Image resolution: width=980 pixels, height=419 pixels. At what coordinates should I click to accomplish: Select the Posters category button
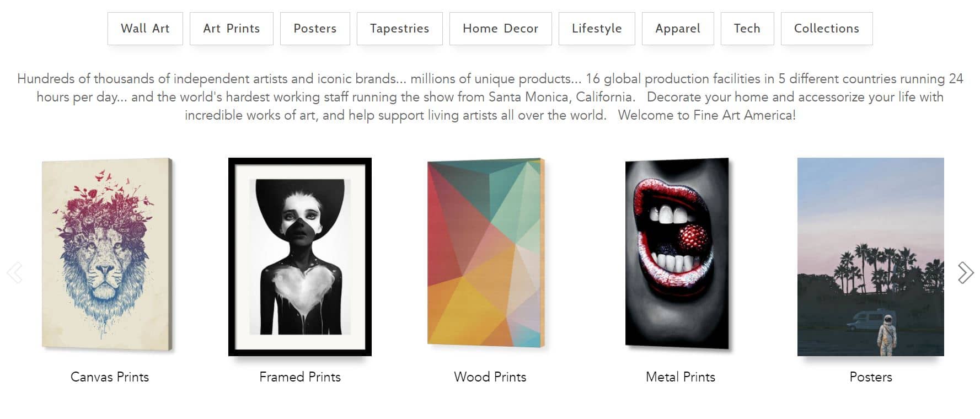coord(315,29)
